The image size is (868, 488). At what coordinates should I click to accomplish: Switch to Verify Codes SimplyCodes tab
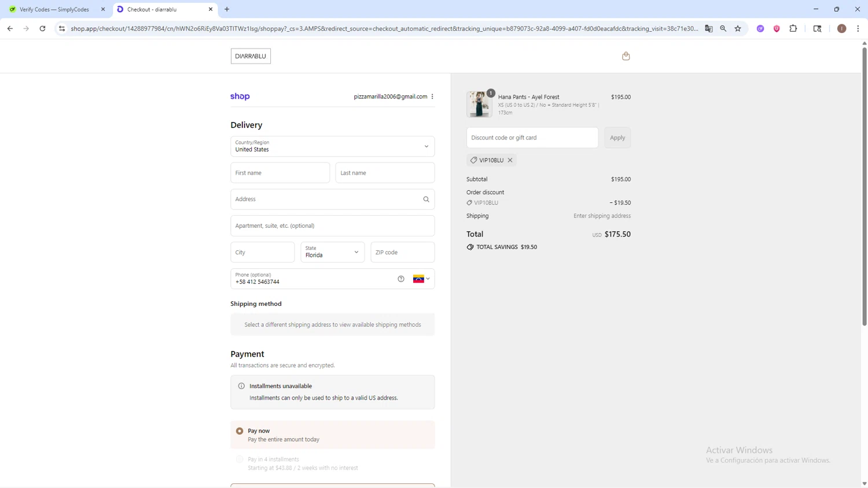[x=54, y=9]
